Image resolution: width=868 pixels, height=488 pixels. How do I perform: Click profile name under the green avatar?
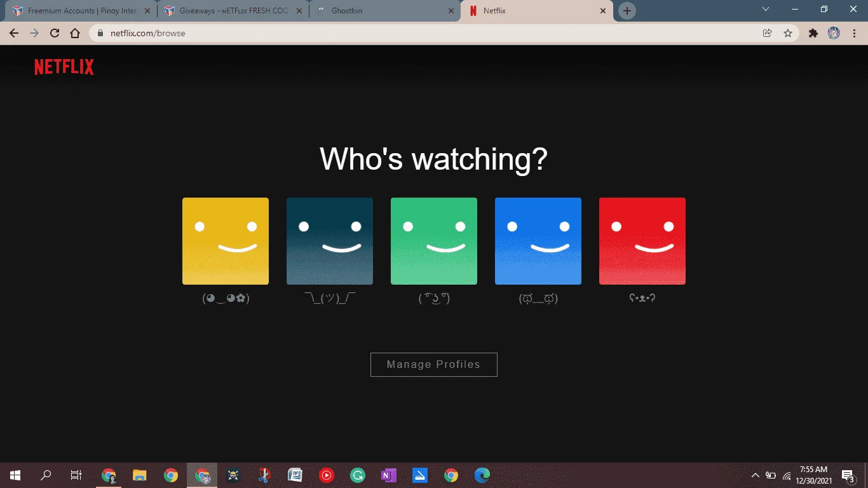[x=434, y=298]
